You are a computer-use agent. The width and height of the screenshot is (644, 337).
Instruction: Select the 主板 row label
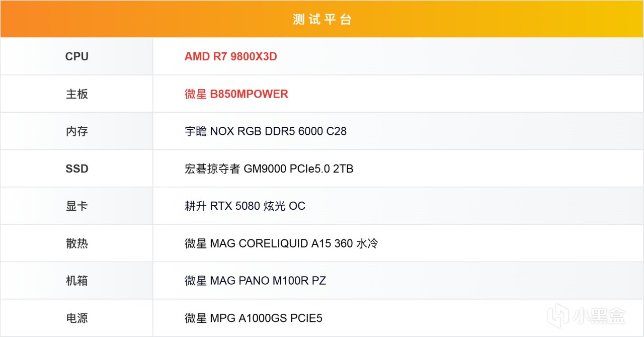(76, 94)
